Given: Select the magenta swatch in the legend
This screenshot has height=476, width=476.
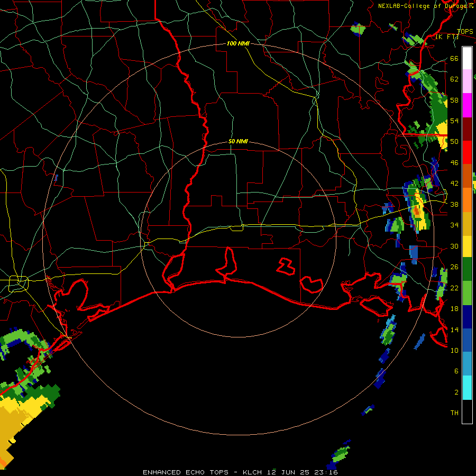Looking at the screenshot, I should point(467,105).
